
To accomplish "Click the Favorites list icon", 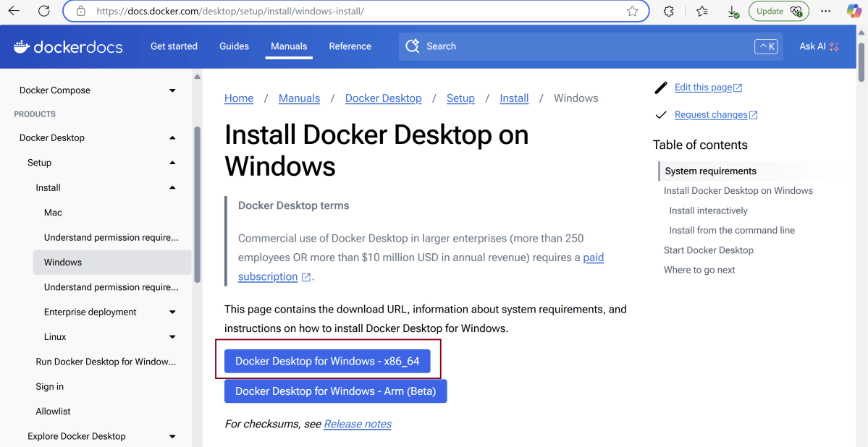I will tap(701, 11).
